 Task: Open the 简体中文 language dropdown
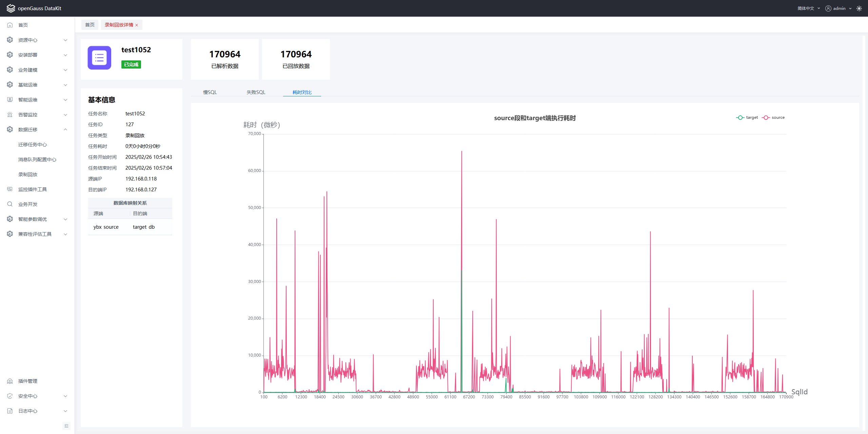click(809, 8)
